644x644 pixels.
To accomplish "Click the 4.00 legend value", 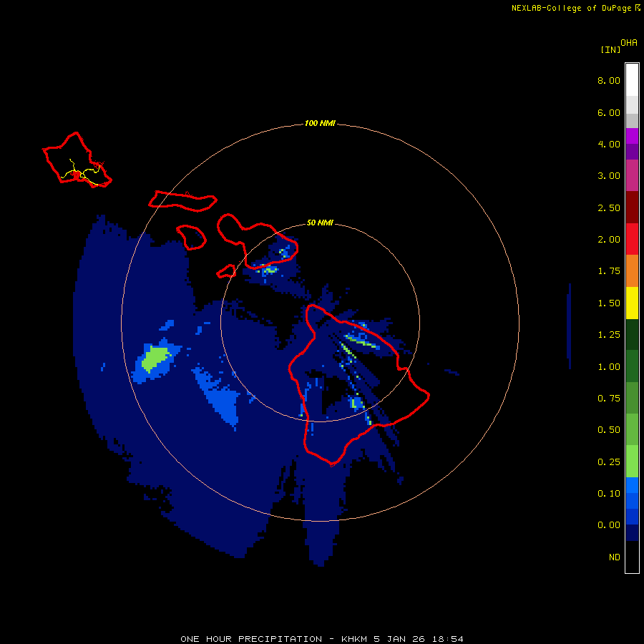I will [609, 144].
